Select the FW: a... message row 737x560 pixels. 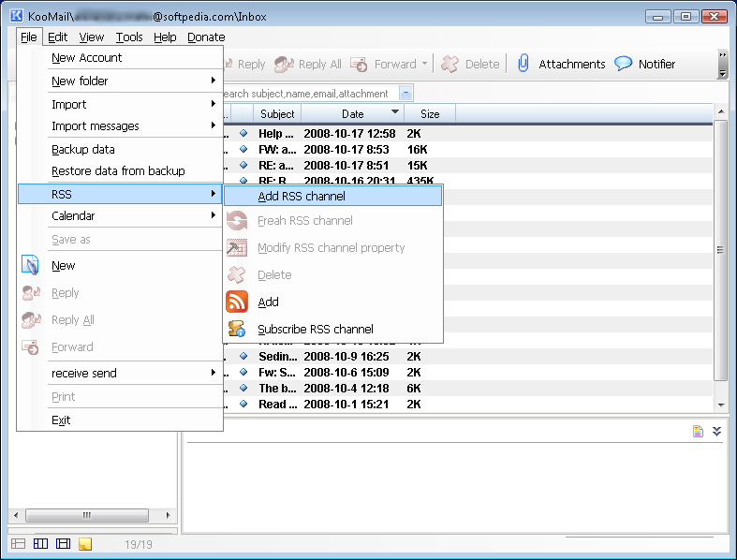(x=467, y=149)
